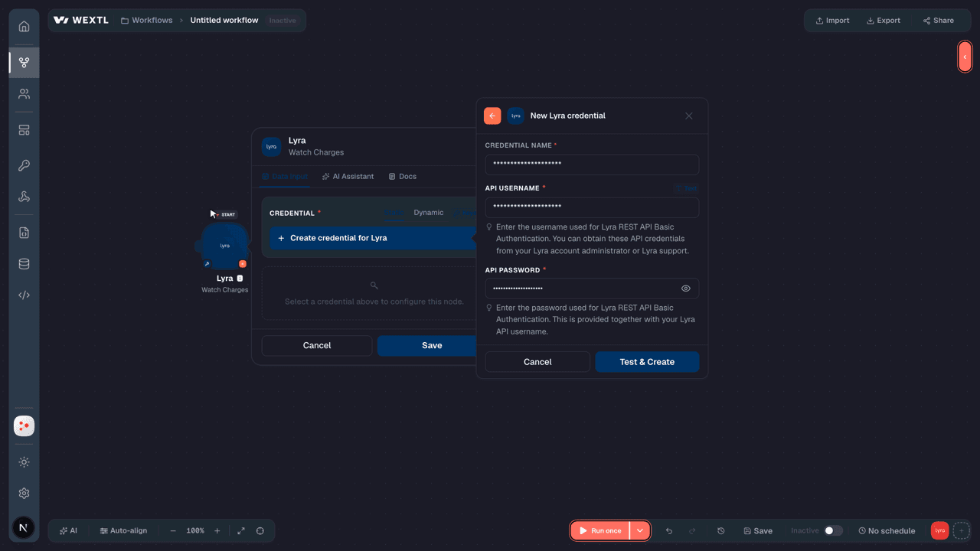The image size is (980, 551).
Task: Click the undo arrow in bottom toolbar
Action: coord(669,531)
